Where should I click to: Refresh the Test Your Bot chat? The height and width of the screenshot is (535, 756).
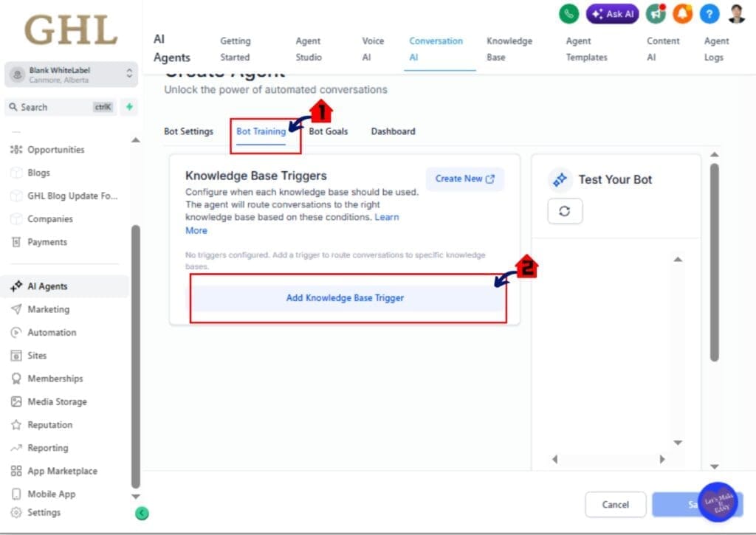(565, 211)
